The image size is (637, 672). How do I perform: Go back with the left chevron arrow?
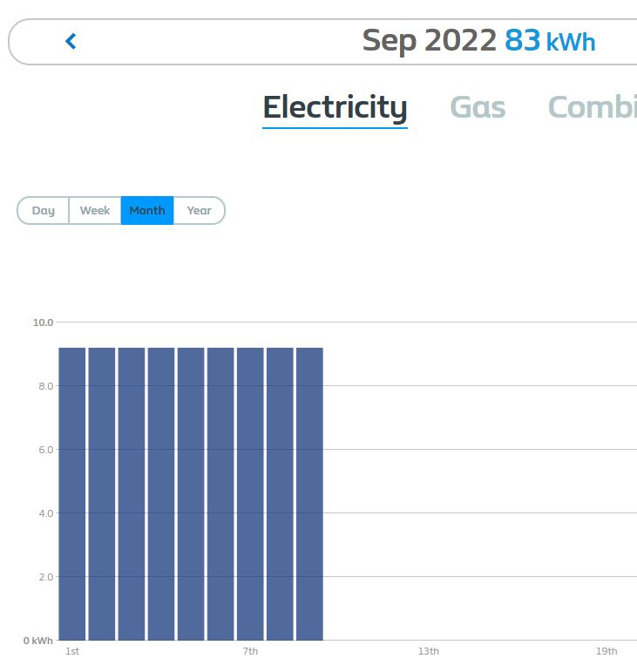pyautogui.click(x=71, y=41)
